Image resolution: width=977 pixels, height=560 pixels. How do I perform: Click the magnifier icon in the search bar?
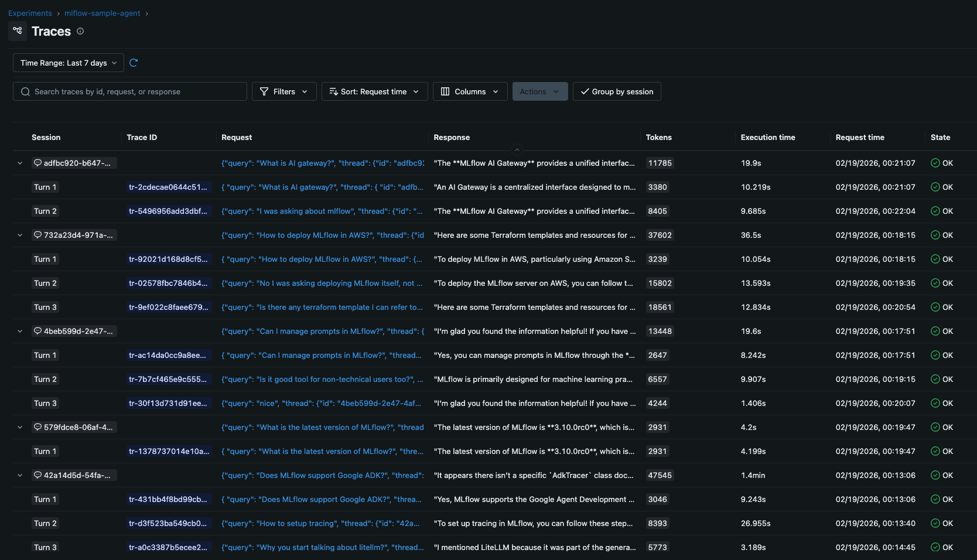pyautogui.click(x=25, y=91)
